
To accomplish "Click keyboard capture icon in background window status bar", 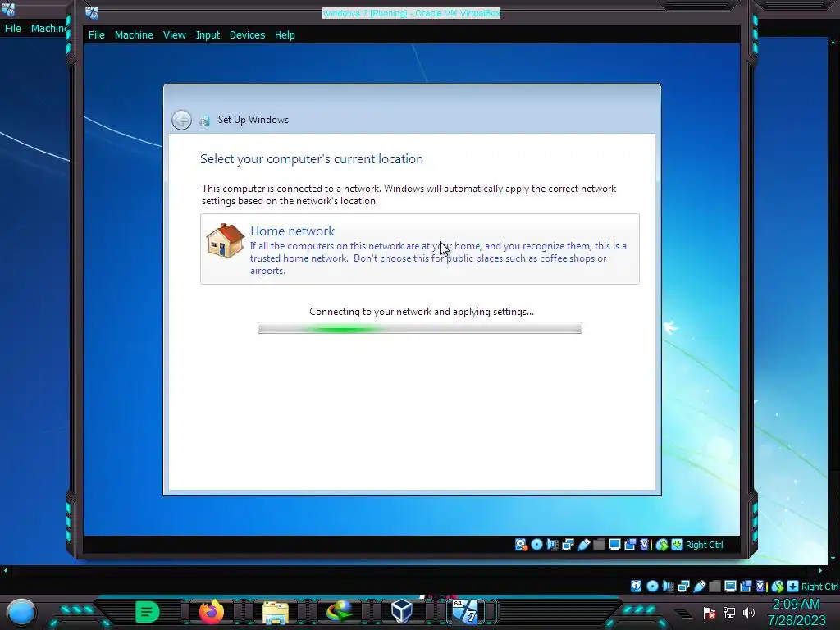I will coord(793,586).
